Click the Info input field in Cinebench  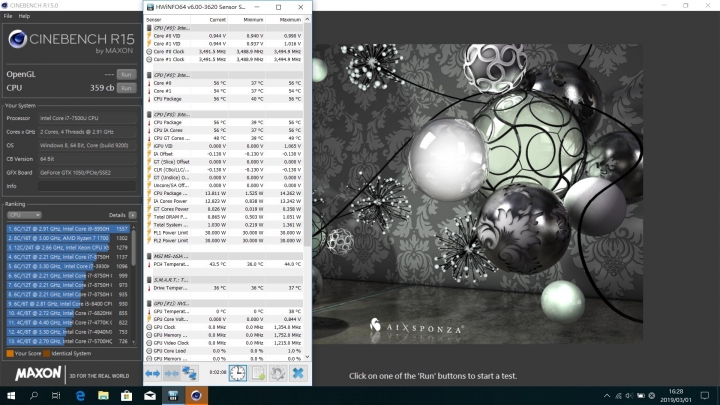87,186
